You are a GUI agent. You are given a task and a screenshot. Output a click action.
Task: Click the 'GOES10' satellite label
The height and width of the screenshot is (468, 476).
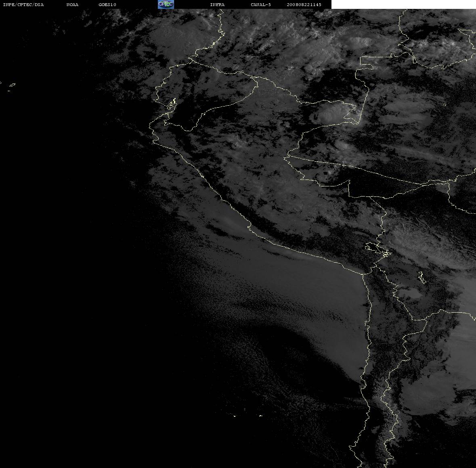tap(107, 4)
